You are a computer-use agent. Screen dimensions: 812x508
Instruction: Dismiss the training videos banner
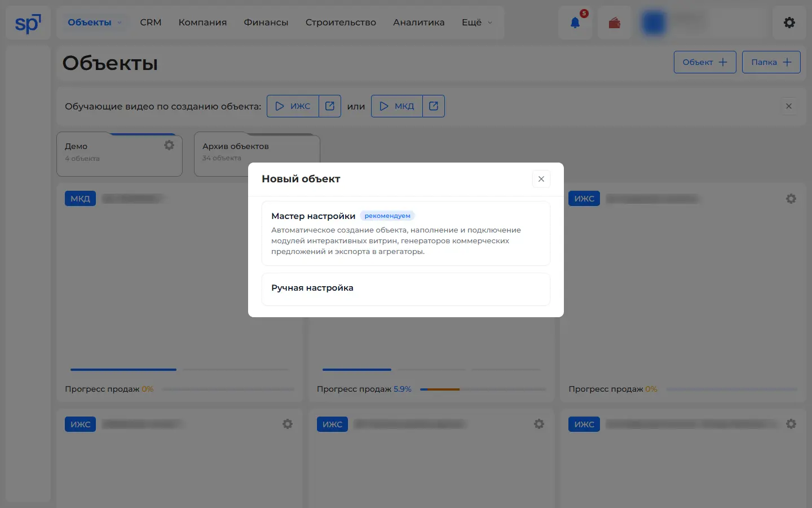tap(789, 106)
